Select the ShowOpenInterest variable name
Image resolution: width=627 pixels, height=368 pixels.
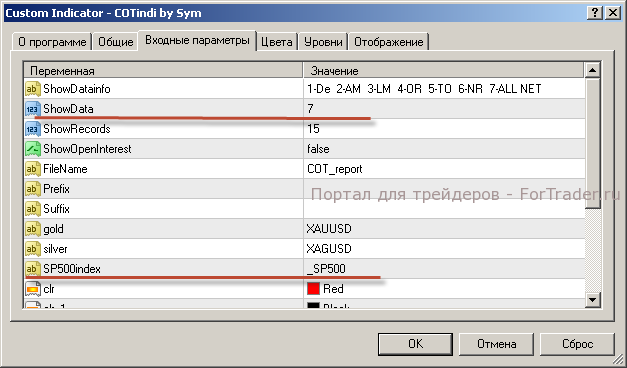87,149
